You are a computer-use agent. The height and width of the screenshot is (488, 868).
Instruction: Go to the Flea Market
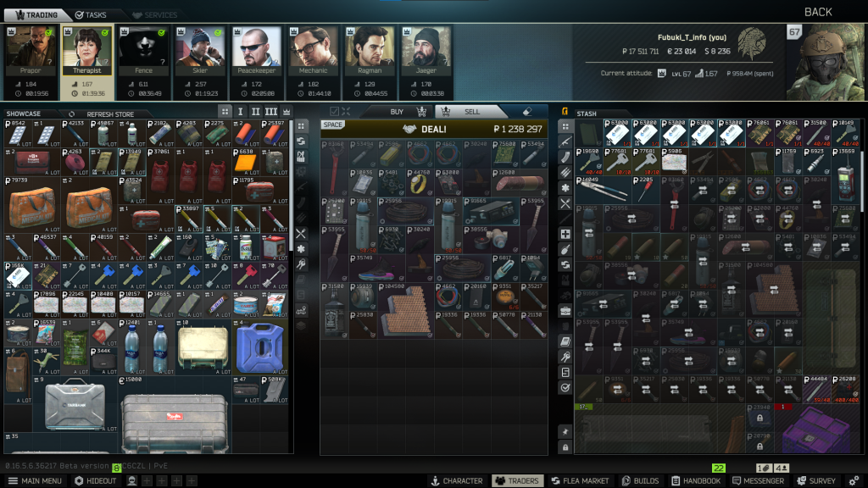[x=580, y=481]
